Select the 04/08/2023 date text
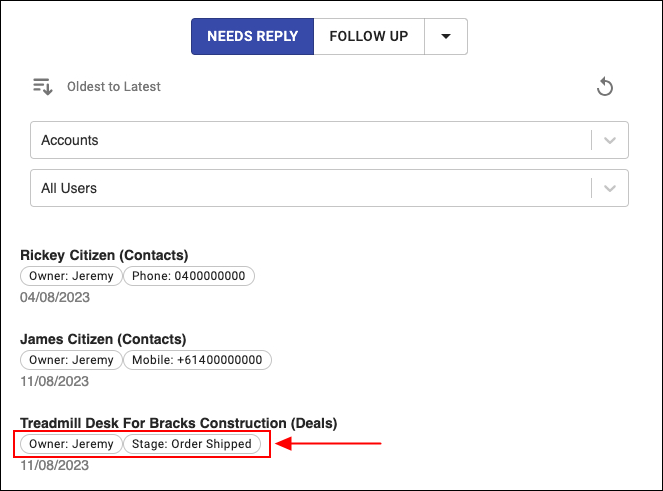The height and width of the screenshot is (491, 663). coord(55,297)
